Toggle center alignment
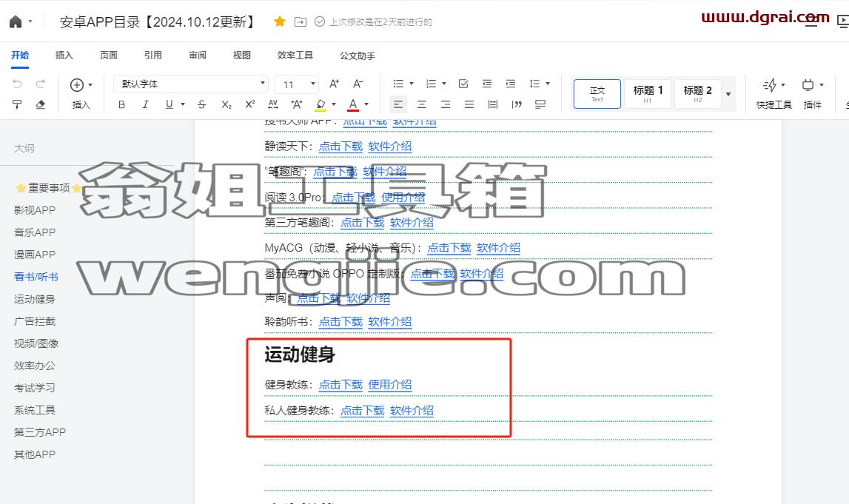The height and width of the screenshot is (504, 849). click(x=422, y=104)
